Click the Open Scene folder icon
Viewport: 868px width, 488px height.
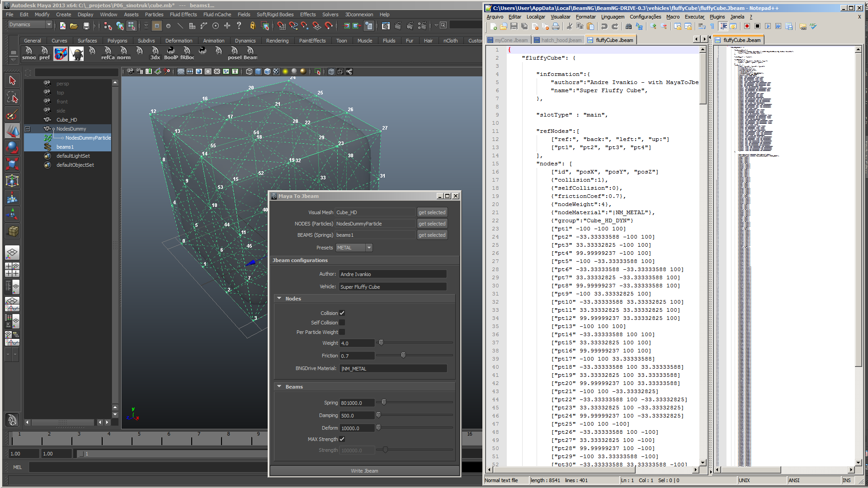pyautogui.click(x=74, y=26)
